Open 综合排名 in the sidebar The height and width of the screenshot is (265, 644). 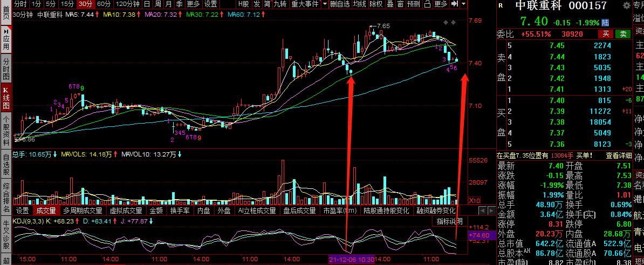coord(6,198)
